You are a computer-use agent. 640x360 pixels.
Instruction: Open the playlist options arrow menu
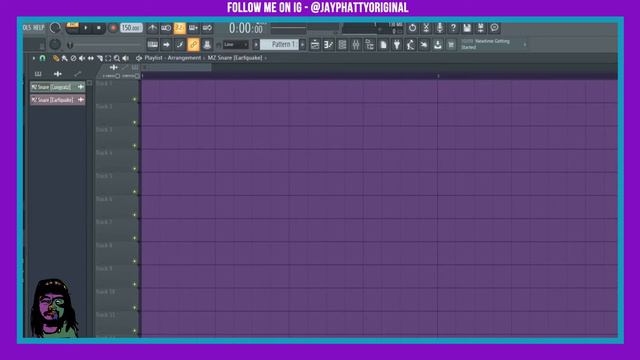tap(33, 58)
